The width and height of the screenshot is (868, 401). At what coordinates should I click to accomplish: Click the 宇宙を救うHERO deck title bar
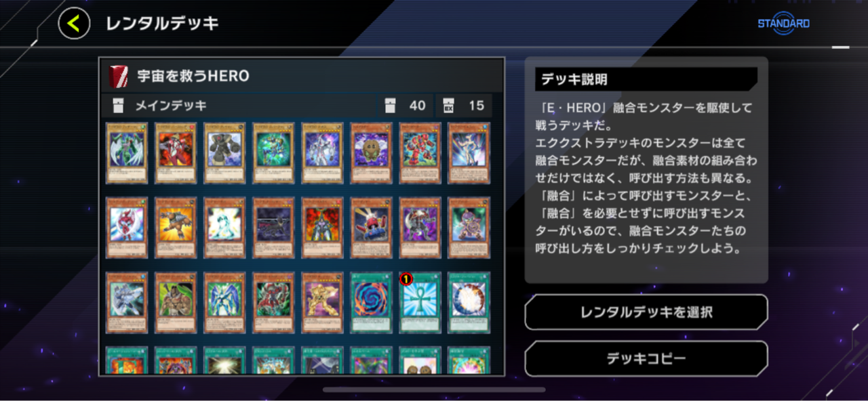click(x=301, y=77)
